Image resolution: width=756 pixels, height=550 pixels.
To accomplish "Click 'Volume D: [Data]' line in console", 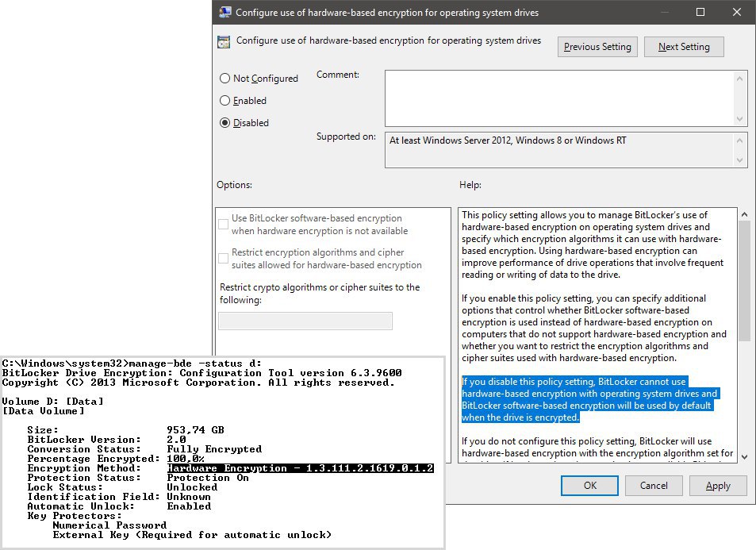I will click(52, 402).
